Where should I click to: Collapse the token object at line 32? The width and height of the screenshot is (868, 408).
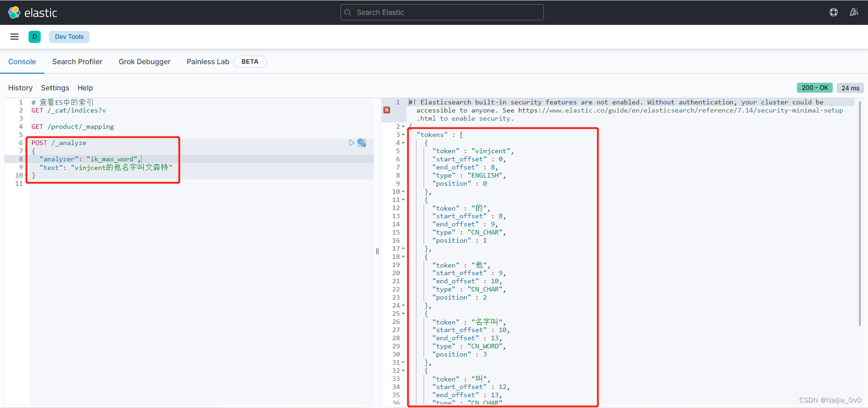coord(403,370)
